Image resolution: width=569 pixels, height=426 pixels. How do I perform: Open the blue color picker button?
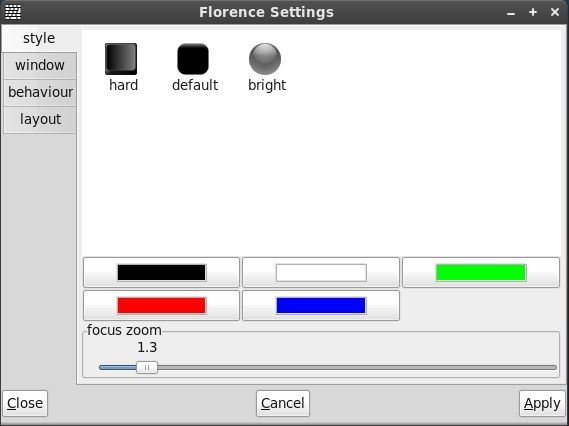[x=321, y=306]
